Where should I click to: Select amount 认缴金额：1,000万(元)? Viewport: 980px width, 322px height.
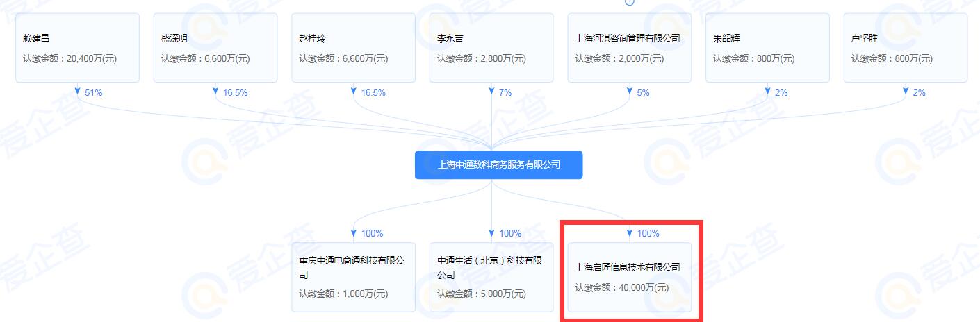point(343,294)
